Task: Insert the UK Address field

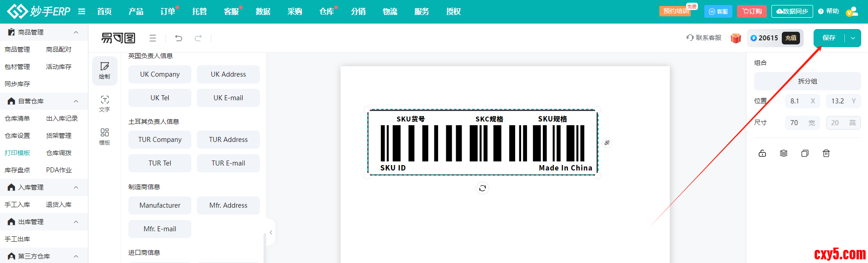Action: pos(228,74)
